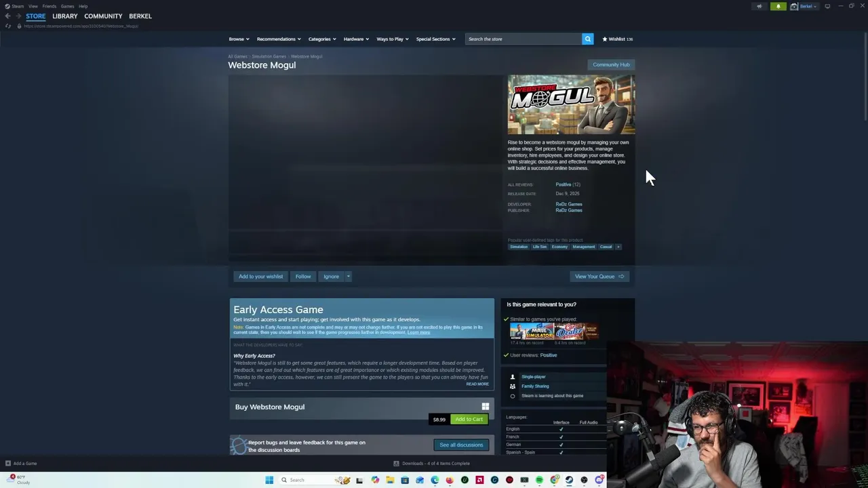Open the View menu

33,6
